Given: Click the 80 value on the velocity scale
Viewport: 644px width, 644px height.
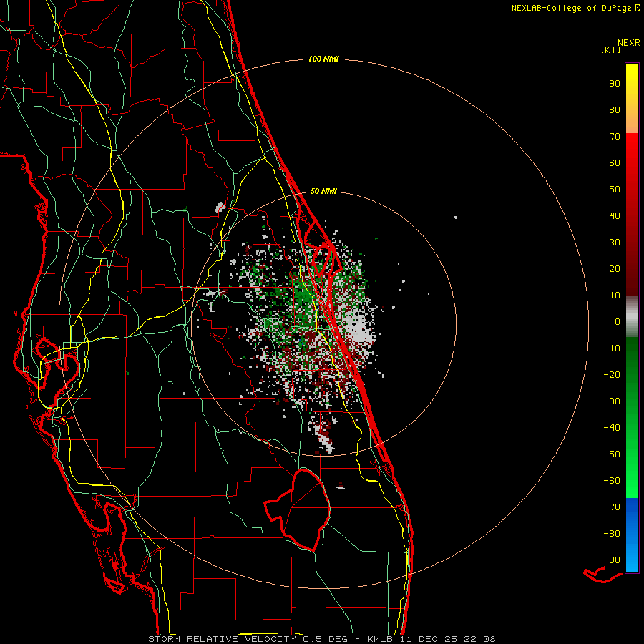Looking at the screenshot, I should [615, 110].
